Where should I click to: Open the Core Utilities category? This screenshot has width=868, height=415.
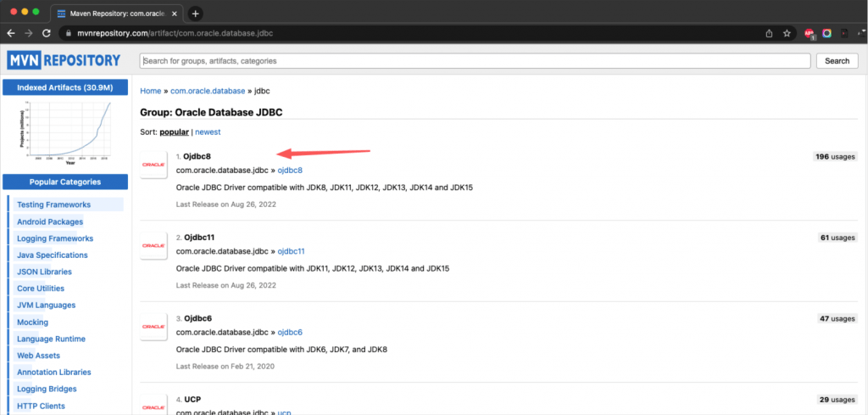[41, 288]
